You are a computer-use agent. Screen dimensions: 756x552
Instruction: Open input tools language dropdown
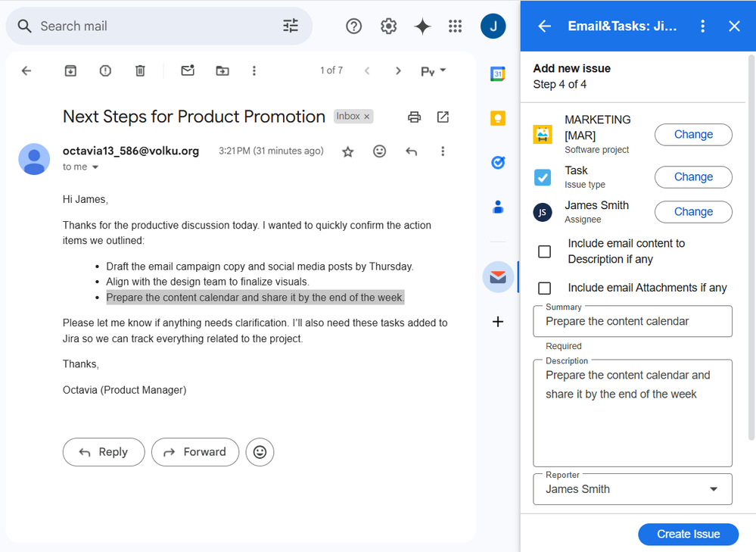(x=433, y=71)
